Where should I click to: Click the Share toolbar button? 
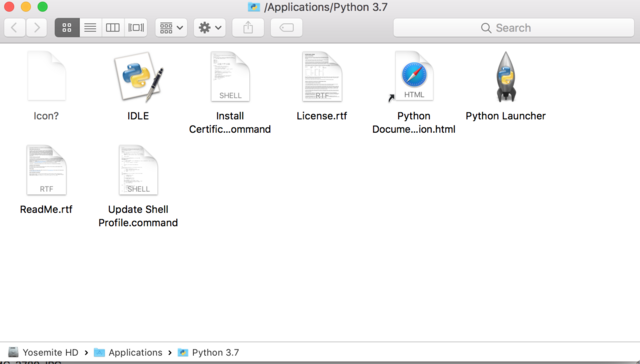click(248, 28)
